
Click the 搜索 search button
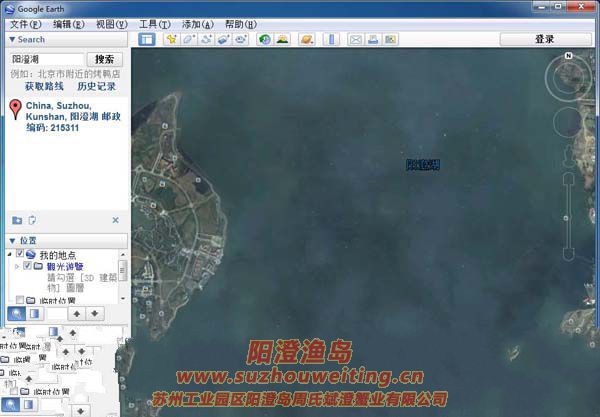102,59
